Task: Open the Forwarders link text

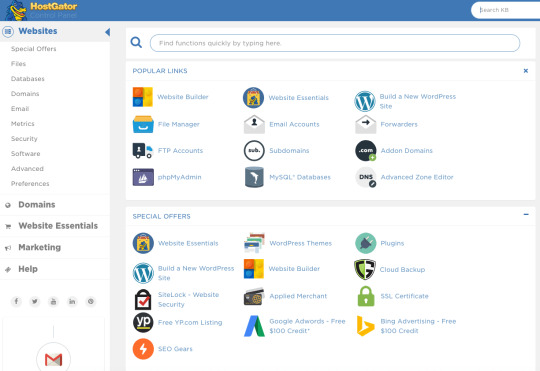Action: click(x=399, y=124)
